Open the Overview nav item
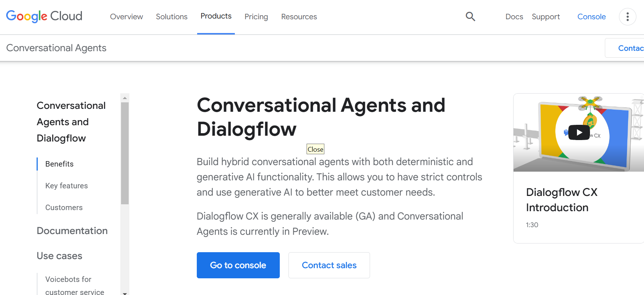Image resolution: width=644 pixels, height=295 pixels. (126, 17)
